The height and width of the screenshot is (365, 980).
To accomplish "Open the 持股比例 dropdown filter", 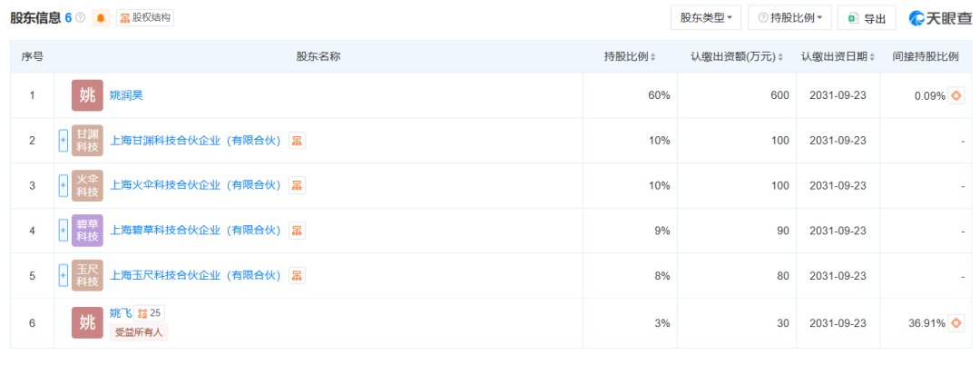I will pos(789,18).
